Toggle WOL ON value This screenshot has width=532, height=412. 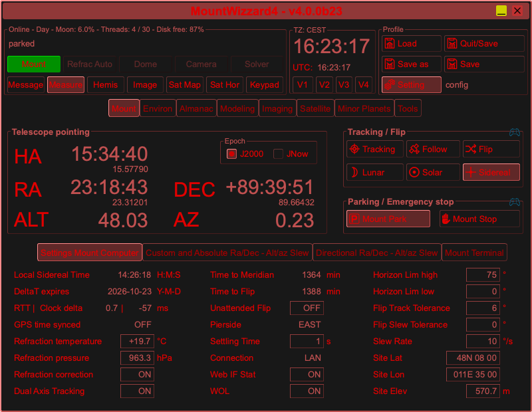click(x=307, y=391)
